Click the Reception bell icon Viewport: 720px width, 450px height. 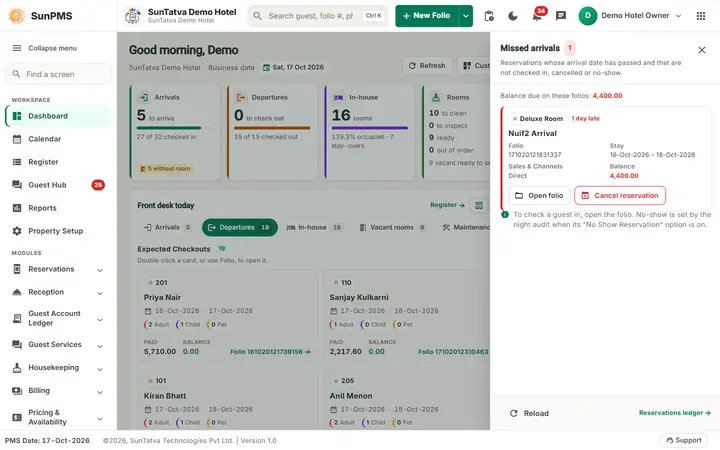pos(17,292)
